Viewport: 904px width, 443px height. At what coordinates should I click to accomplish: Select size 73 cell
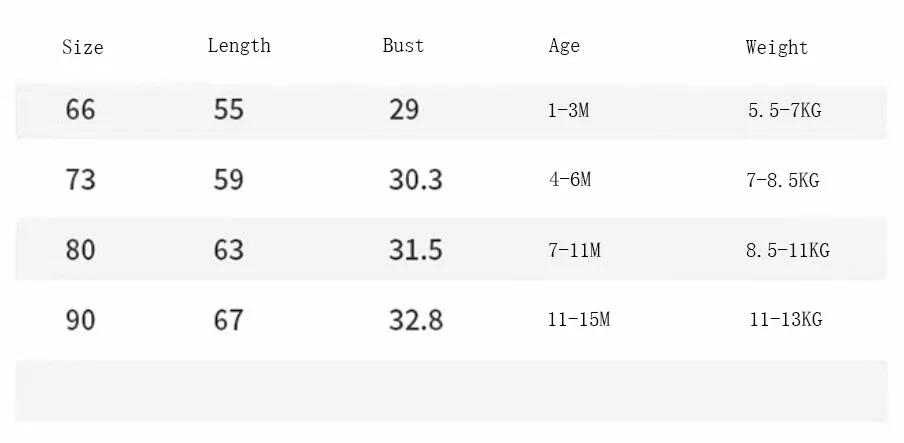(80, 179)
